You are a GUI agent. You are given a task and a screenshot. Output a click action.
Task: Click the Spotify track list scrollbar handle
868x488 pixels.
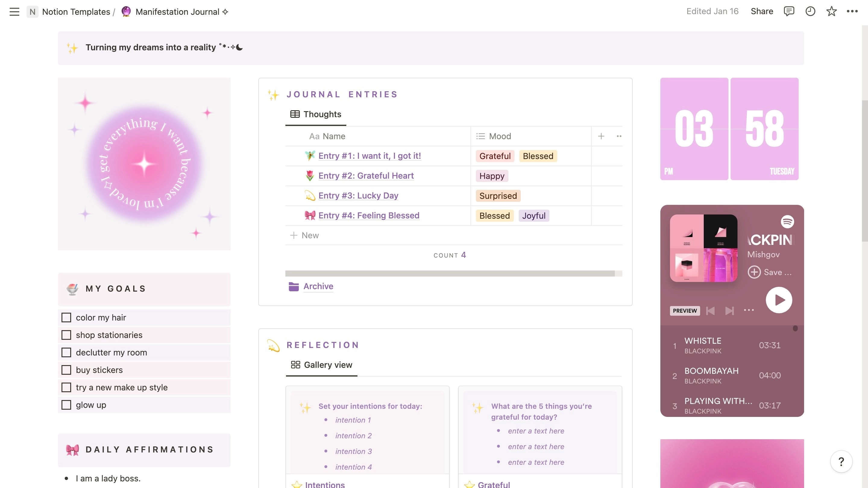tap(795, 328)
